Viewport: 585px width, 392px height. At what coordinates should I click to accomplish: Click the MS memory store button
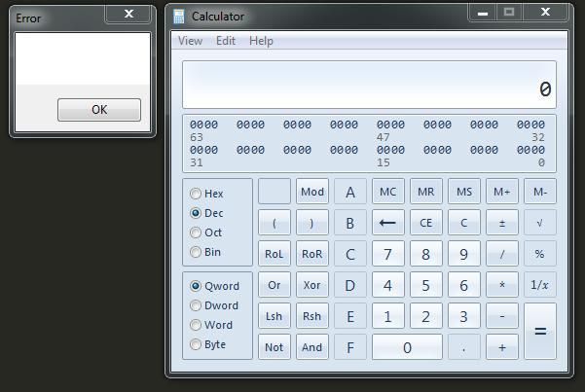(x=463, y=192)
